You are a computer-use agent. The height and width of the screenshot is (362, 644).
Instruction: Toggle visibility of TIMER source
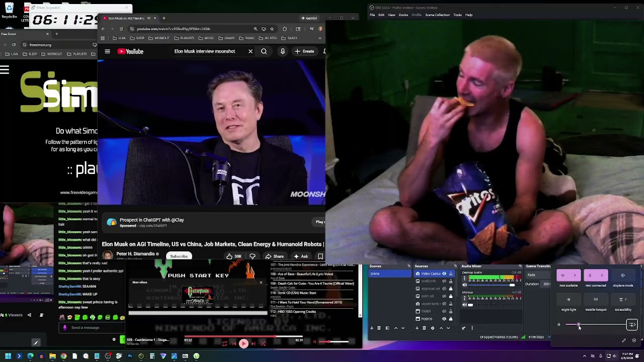444,311
